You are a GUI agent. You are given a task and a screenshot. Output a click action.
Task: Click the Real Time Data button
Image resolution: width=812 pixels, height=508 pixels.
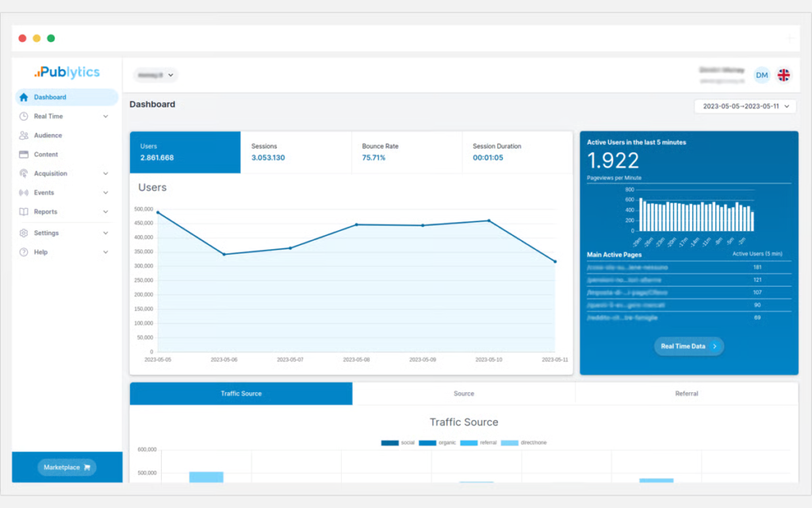coord(689,346)
